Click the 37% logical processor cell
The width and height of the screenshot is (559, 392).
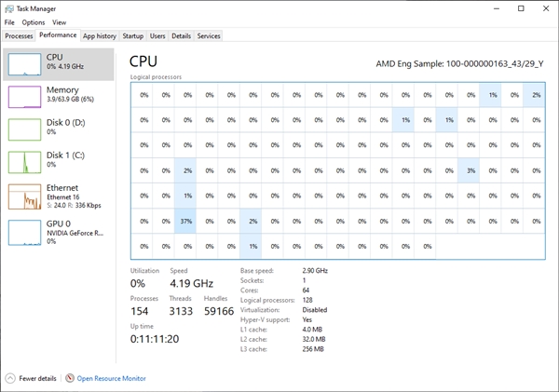(x=186, y=221)
